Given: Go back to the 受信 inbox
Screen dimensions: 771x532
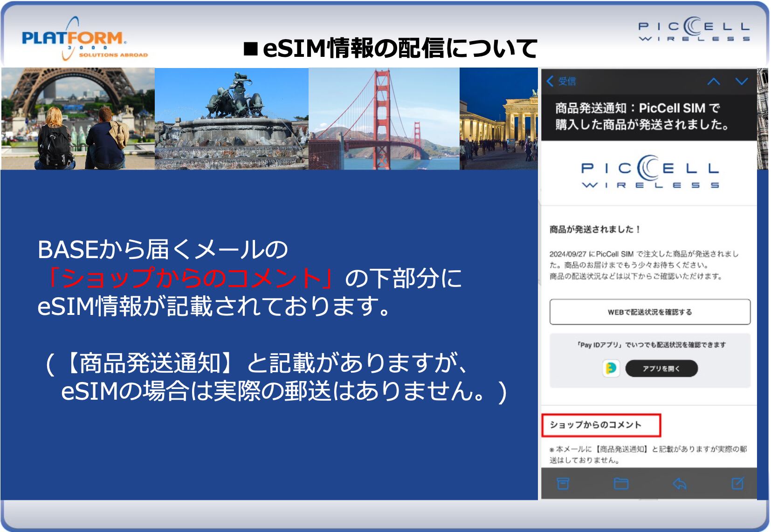Looking at the screenshot, I should (x=562, y=82).
